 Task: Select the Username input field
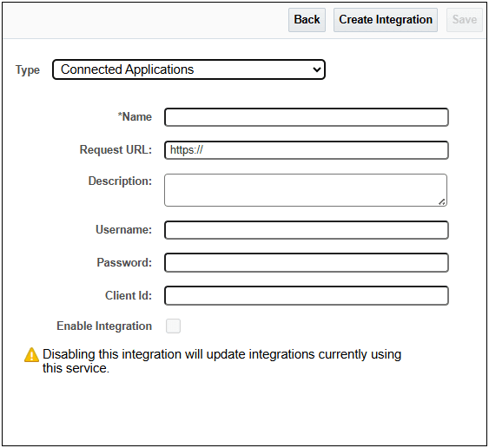pyautogui.click(x=307, y=230)
